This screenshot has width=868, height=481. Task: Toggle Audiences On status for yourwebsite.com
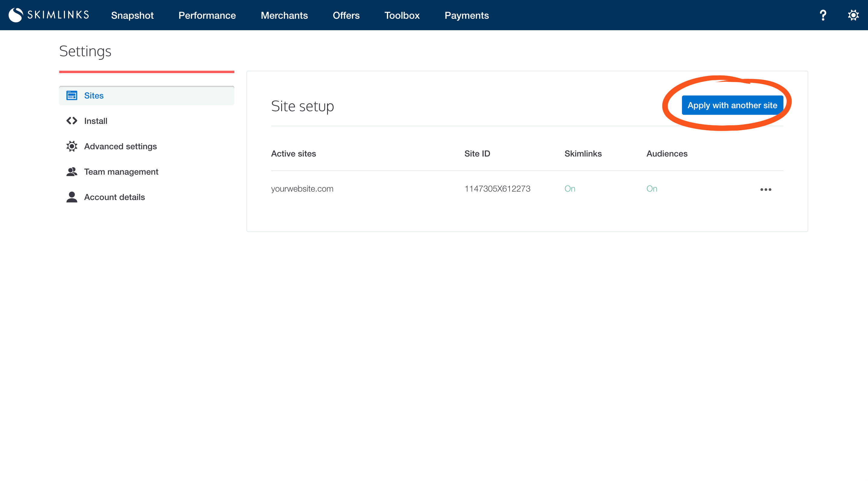pyautogui.click(x=652, y=189)
